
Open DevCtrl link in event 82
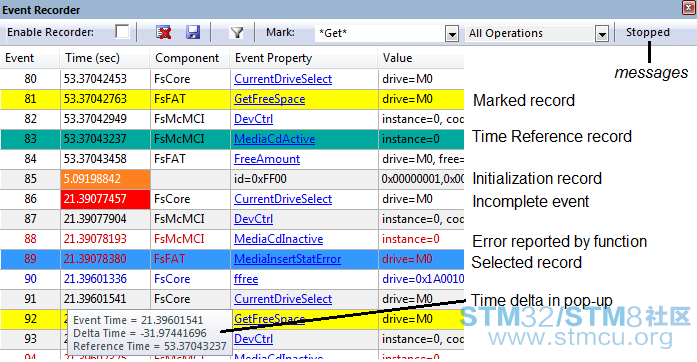coord(253,119)
